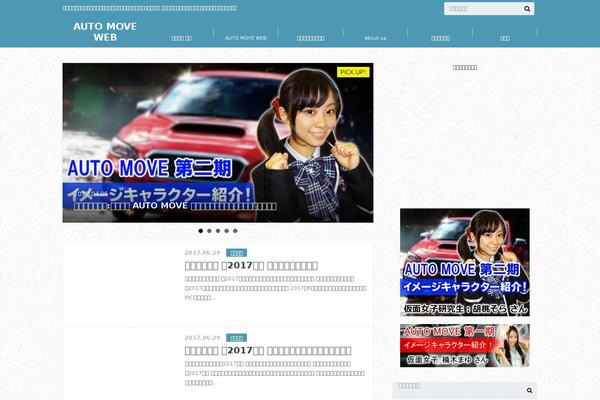Select the fourth carousel dot
Image resolution: width=600 pixels, height=400 pixels.
click(227, 231)
